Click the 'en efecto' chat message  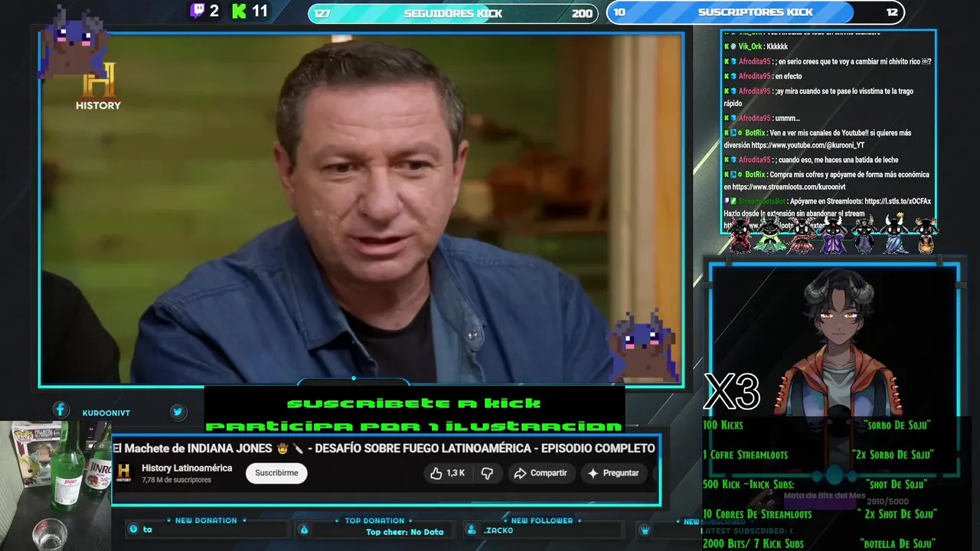(788, 76)
